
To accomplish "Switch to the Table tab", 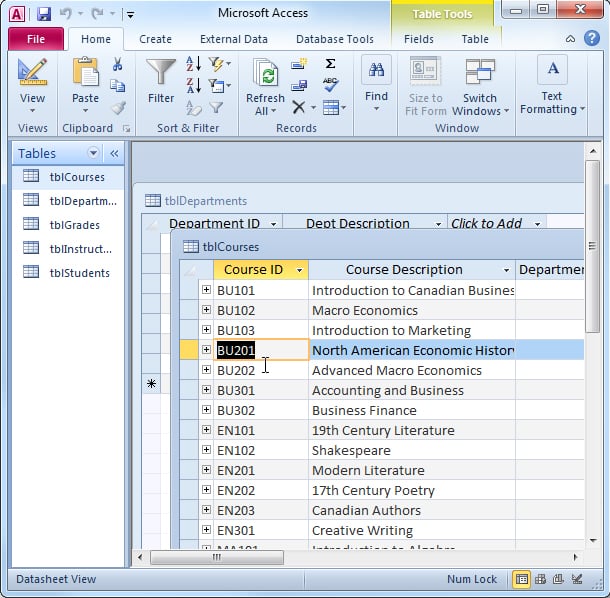I will point(475,39).
